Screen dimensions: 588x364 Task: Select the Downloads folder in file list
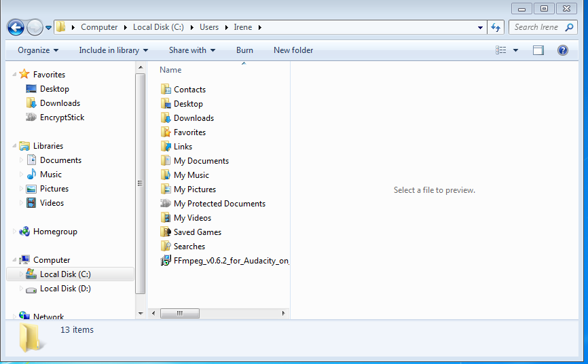(x=194, y=118)
